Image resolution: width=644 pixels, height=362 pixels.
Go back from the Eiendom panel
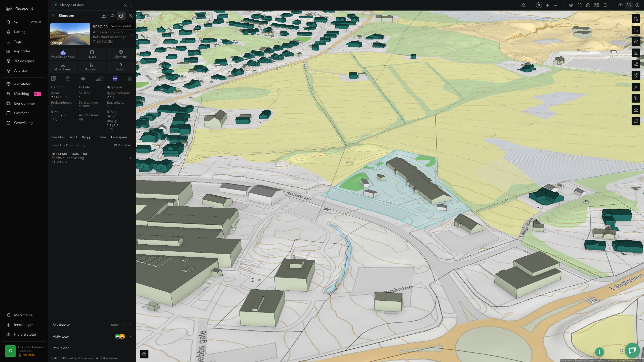(x=53, y=16)
